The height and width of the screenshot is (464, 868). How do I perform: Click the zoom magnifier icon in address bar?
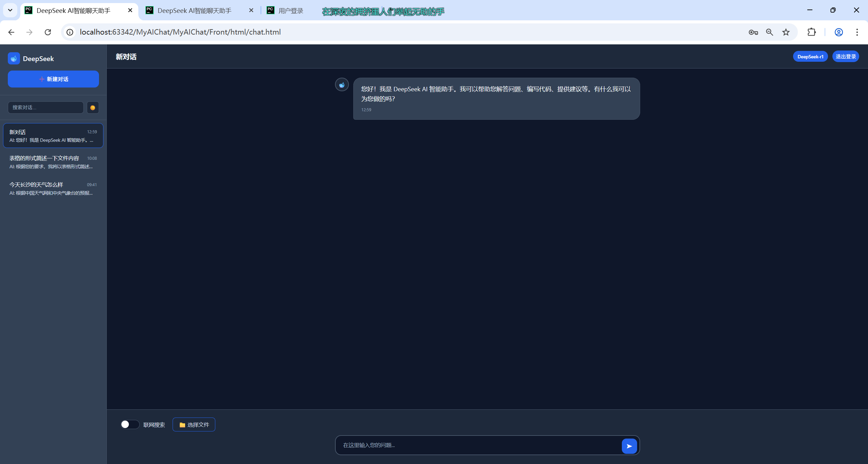769,32
